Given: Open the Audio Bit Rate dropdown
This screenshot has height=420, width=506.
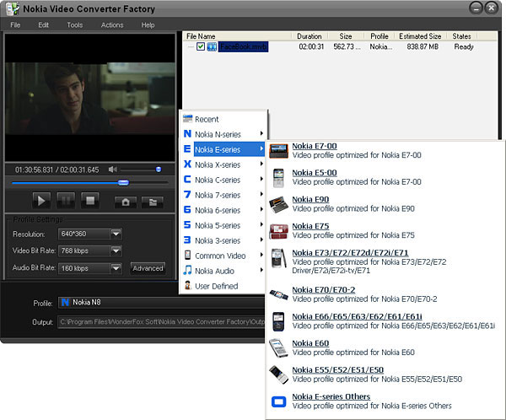Looking at the screenshot, I should click(116, 268).
